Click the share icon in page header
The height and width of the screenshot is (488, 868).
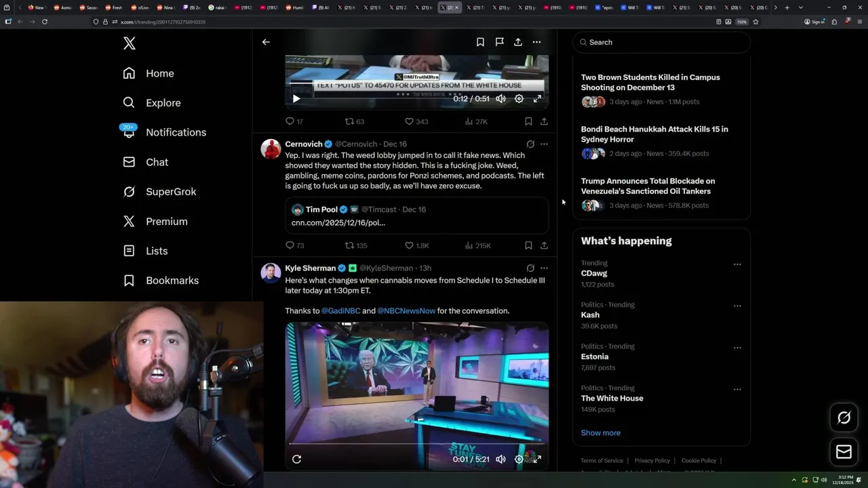pyautogui.click(x=518, y=42)
